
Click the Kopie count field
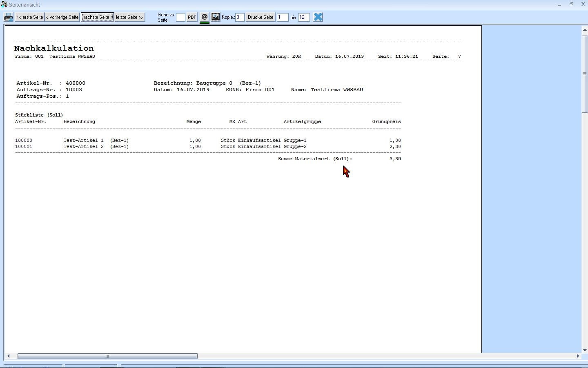[x=240, y=17]
